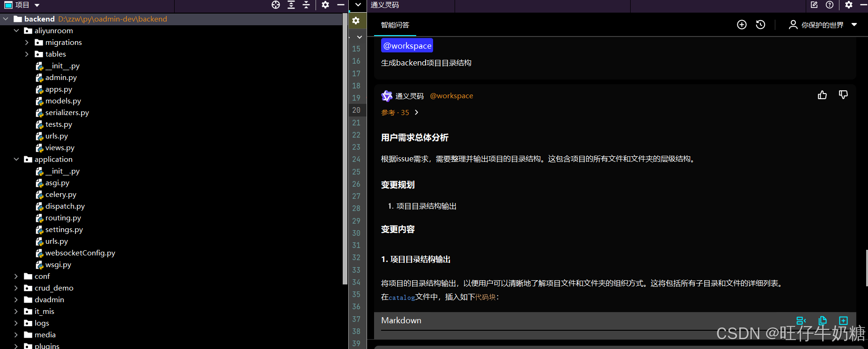
Task: Click the 你保护的世界 username
Action: pos(822,25)
